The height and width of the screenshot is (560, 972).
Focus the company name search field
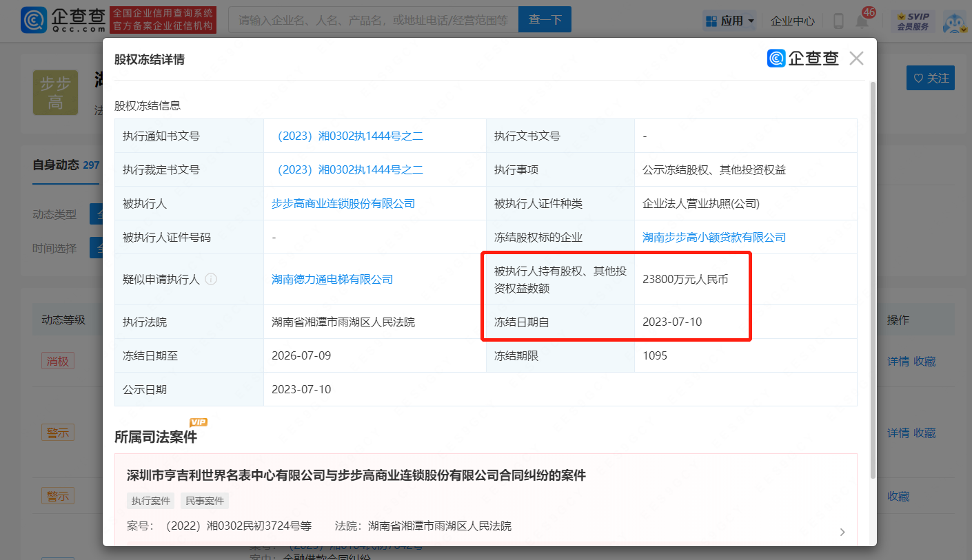coord(373,20)
